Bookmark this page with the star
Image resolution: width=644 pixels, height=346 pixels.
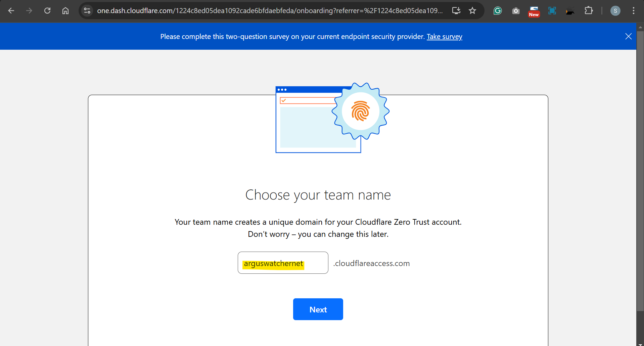pyautogui.click(x=472, y=11)
